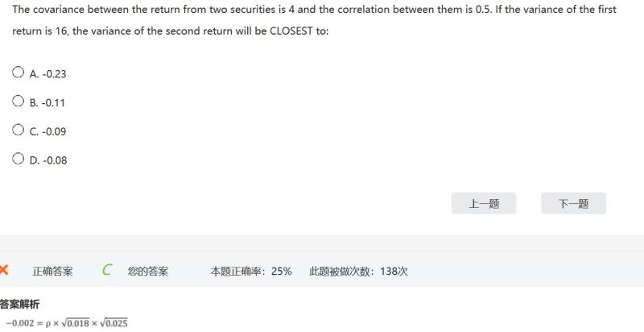
Task: Click the 答案解析 heading
Action: (x=19, y=305)
